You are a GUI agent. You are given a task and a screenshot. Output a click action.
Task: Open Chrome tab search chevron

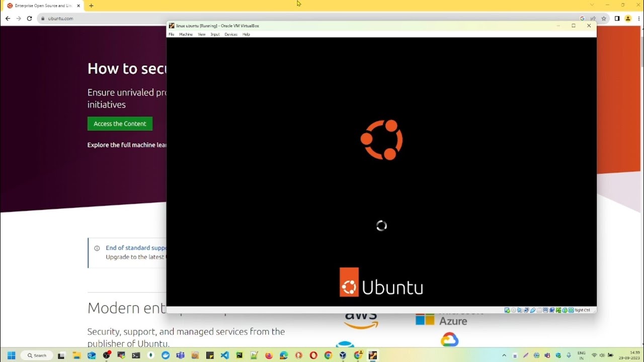(592, 5)
